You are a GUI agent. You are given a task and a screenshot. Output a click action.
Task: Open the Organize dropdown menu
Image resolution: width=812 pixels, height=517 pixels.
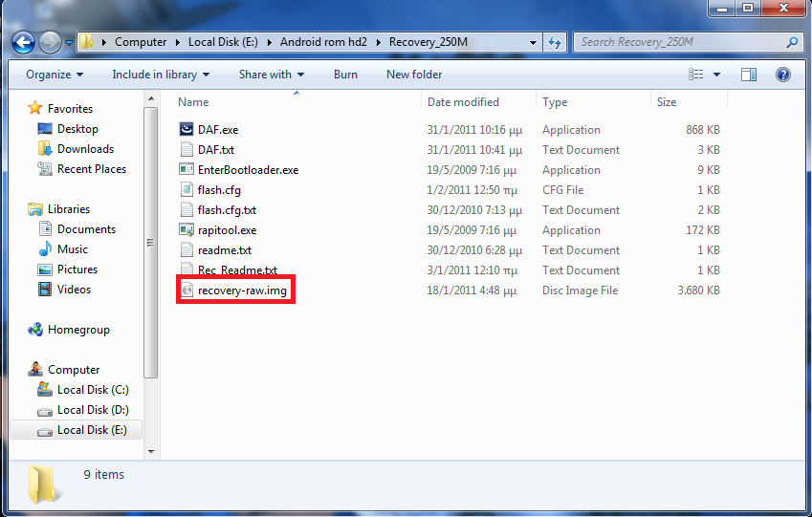[55, 75]
